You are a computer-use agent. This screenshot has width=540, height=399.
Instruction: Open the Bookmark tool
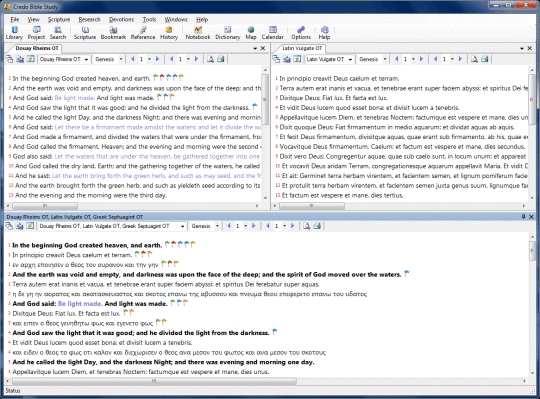coord(113,33)
